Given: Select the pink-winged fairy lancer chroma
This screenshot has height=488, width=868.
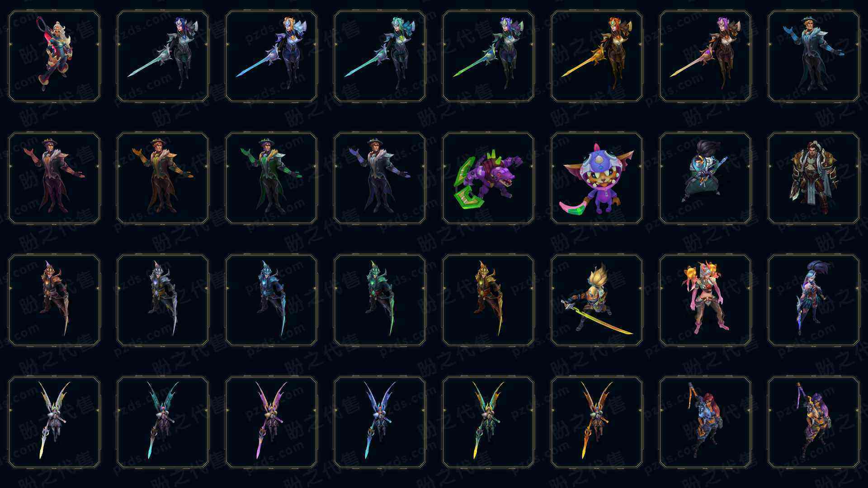Looking at the screenshot, I should pos(271,422).
